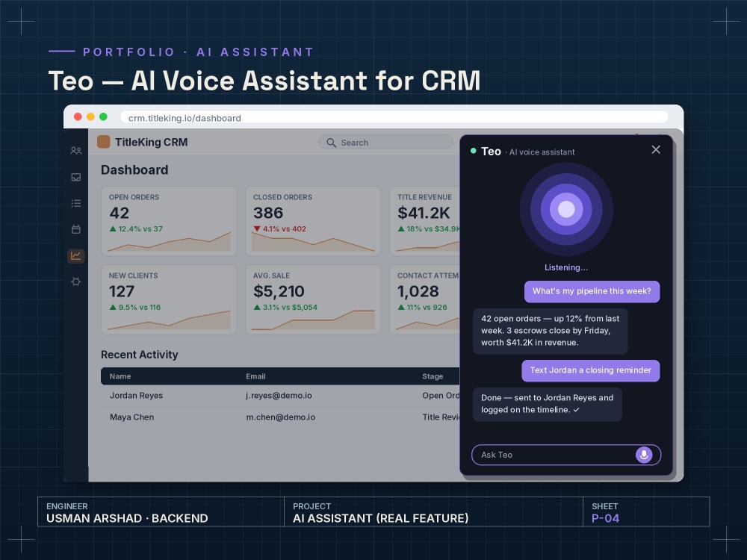This screenshot has width=747, height=560.
Task: Click the Open Orders sparkline chart
Action: [x=169, y=243]
